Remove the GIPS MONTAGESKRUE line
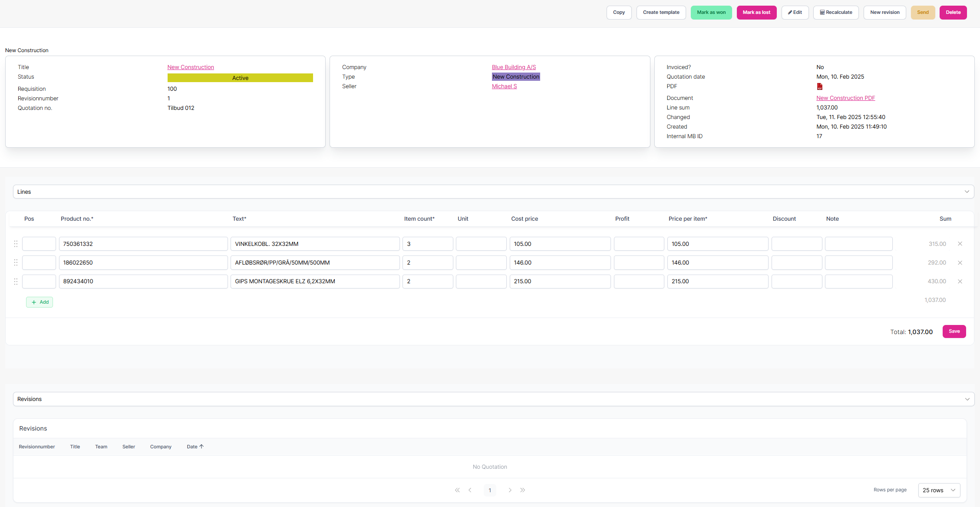This screenshot has width=980, height=507. [x=960, y=282]
